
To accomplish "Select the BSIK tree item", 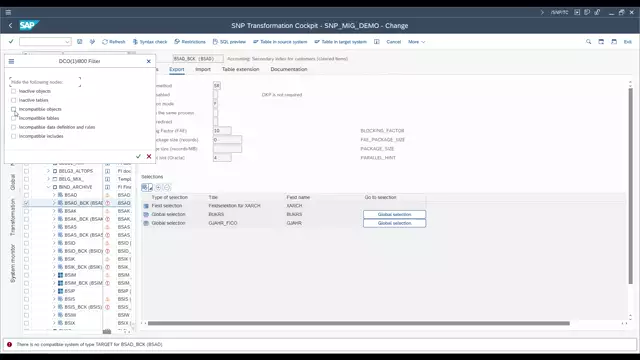I will (x=70, y=259).
